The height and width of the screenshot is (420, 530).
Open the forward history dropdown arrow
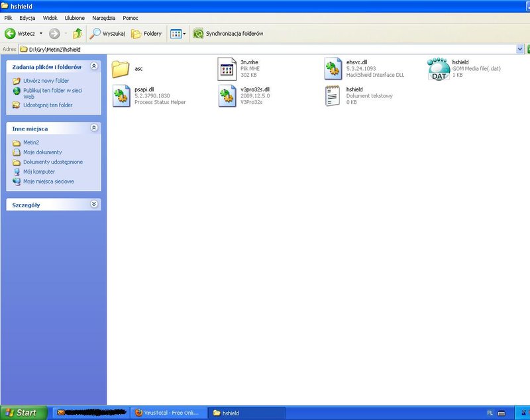pos(66,33)
